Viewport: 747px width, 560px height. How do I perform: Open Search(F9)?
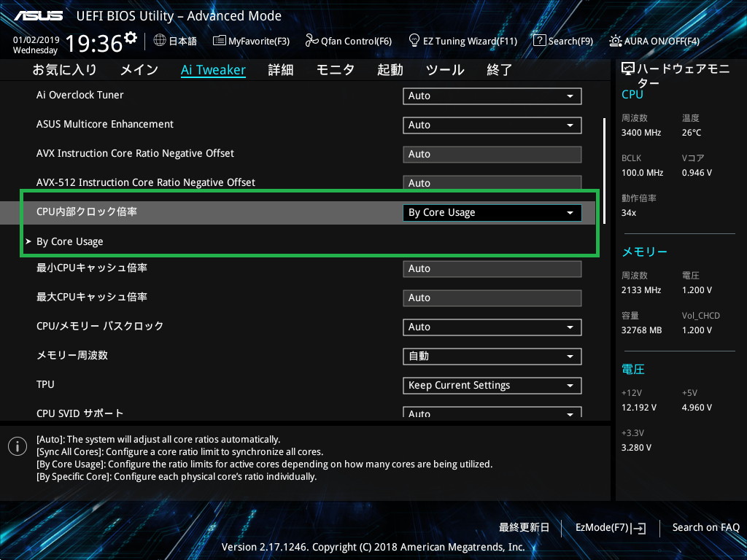coord(563,41)
